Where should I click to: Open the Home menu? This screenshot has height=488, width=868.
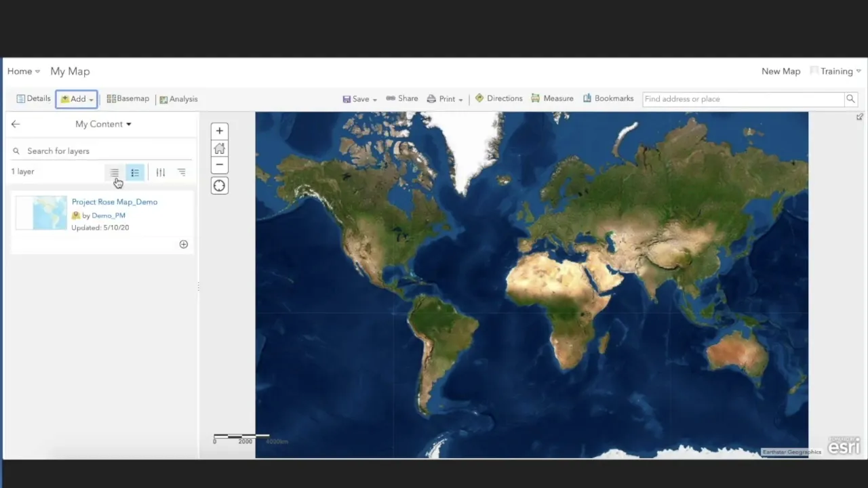[24, 71]
